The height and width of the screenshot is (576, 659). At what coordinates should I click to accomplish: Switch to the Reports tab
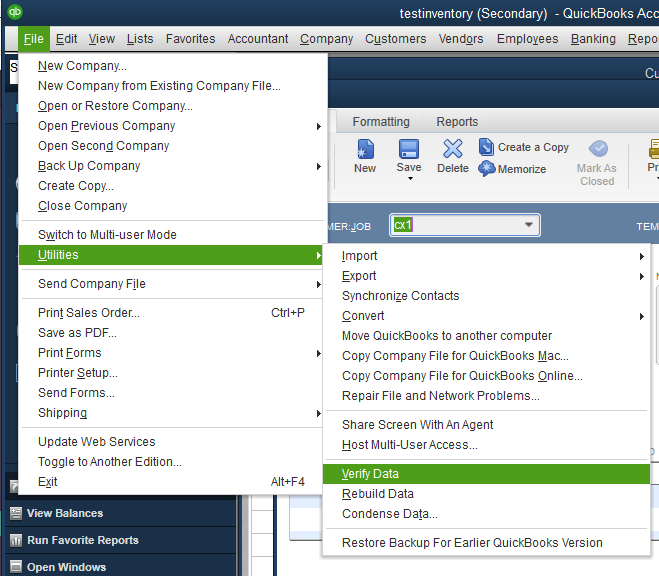(x=457, y=122)
